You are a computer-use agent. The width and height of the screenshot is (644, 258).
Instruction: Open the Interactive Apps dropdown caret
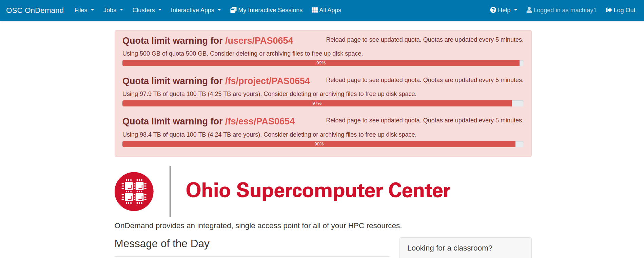pyautogui.click(x=219, y=10)
